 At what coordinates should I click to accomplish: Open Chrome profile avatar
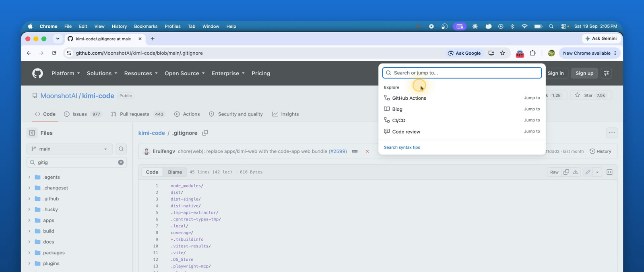[x=551, y=53]
